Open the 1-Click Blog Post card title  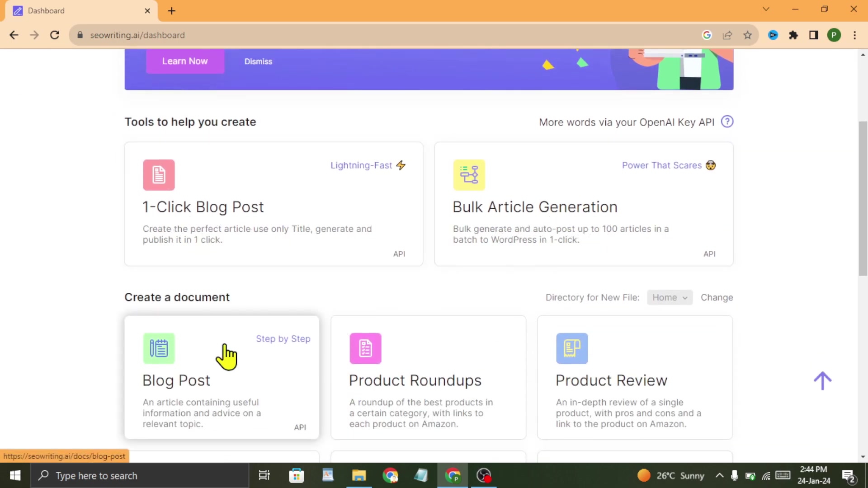click(203, 207)
